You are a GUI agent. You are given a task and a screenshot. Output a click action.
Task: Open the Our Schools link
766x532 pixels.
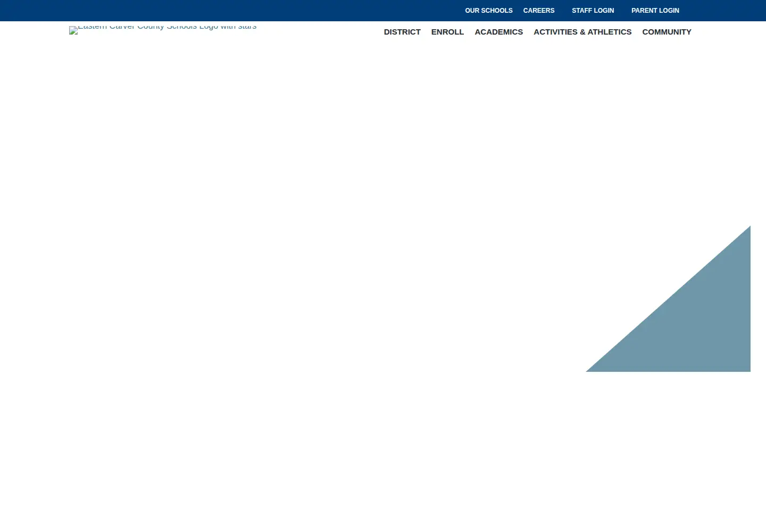coord(488,11)
